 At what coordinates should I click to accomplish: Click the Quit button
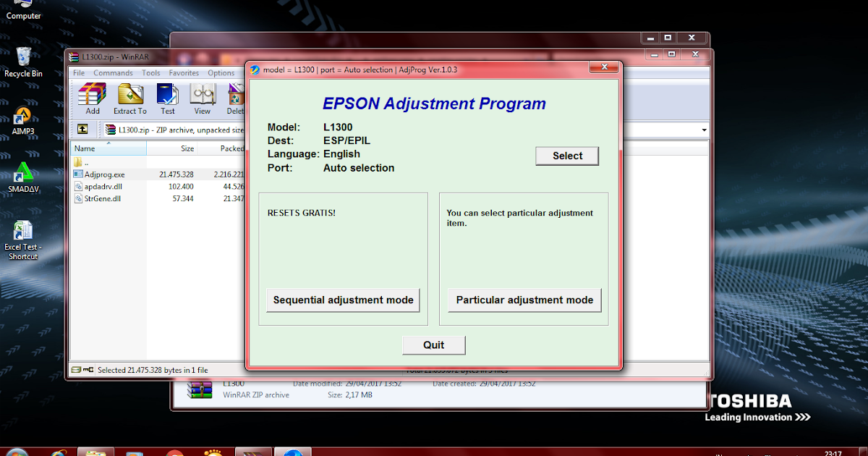[434, 345]
